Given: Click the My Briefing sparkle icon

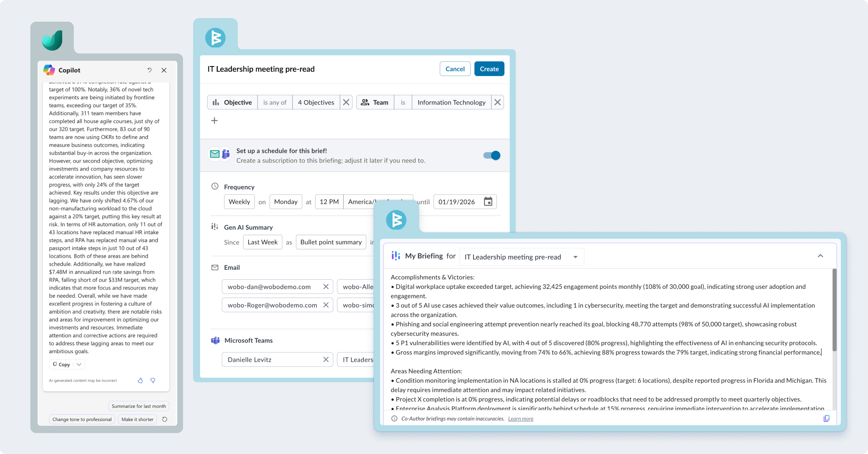Looking at the screenshot, I should point(396,256).
